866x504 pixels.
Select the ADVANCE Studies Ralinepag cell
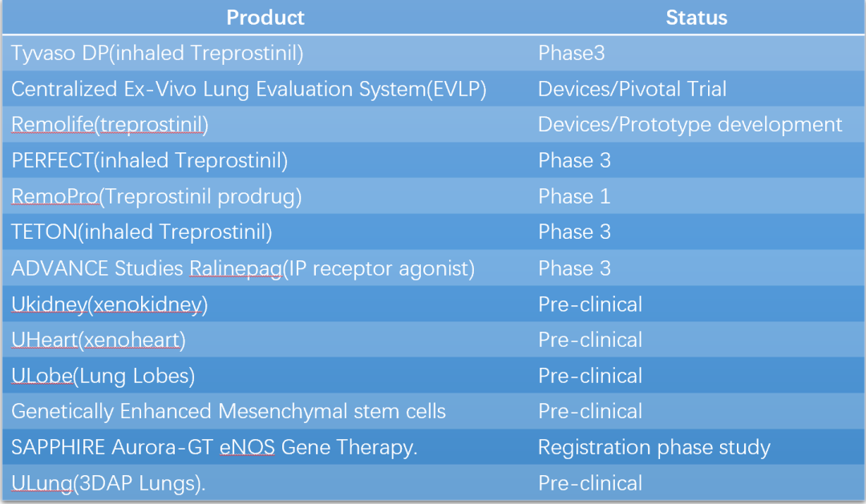coord(243,268)
